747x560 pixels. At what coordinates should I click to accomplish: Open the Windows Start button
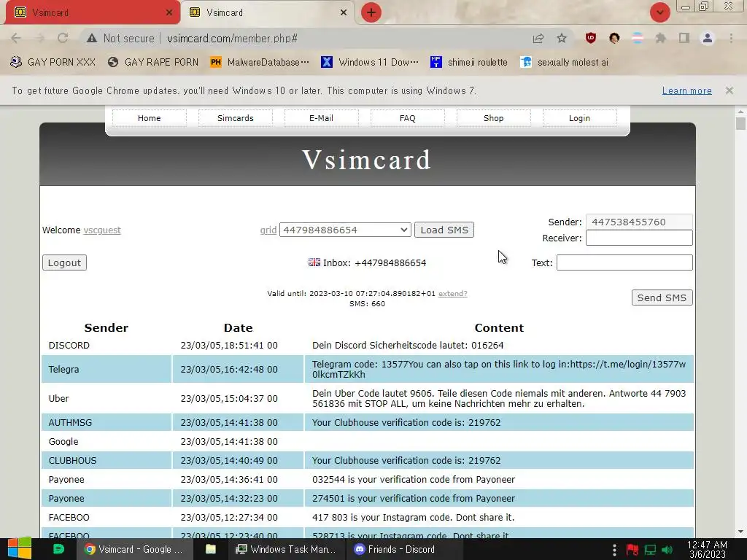click(x=20, y=549)
